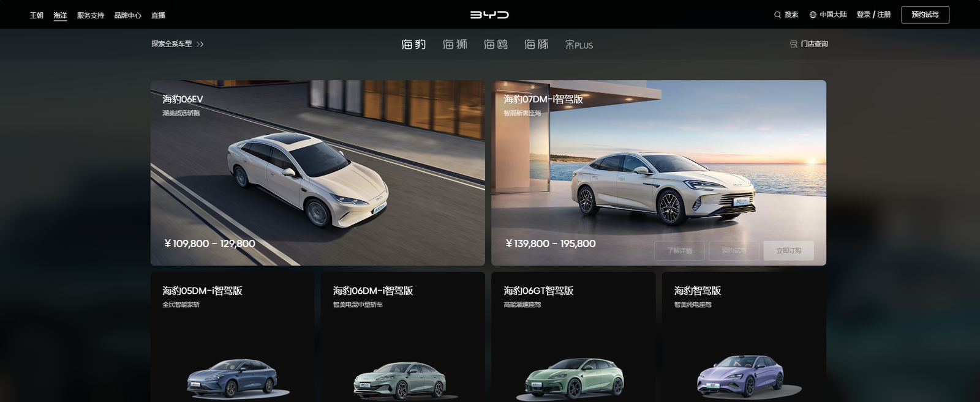Switch to the 海狮 series tab
Viewport: 980px width, 402px height.
click(455, 44)
